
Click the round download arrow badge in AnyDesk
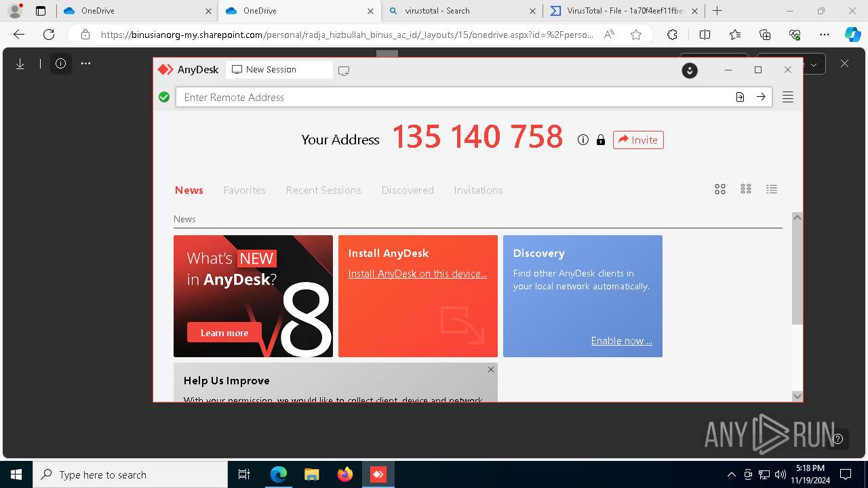click(690, 70)
